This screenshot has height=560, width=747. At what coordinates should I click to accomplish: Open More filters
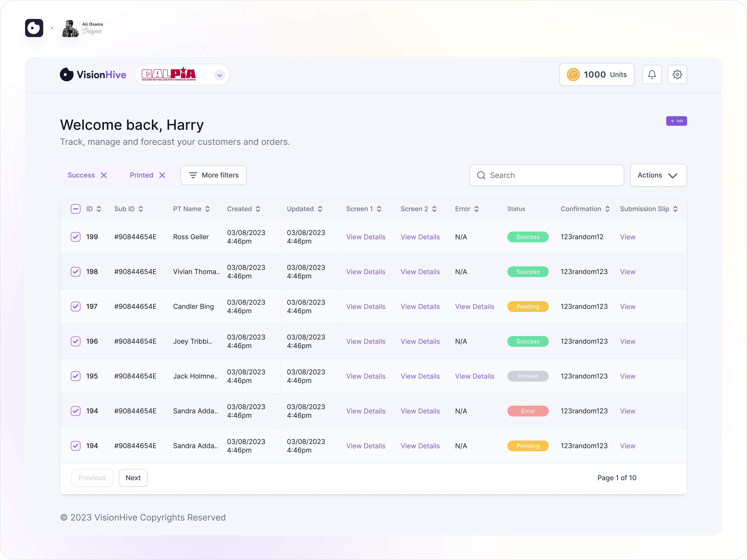[x=213, y=175]
